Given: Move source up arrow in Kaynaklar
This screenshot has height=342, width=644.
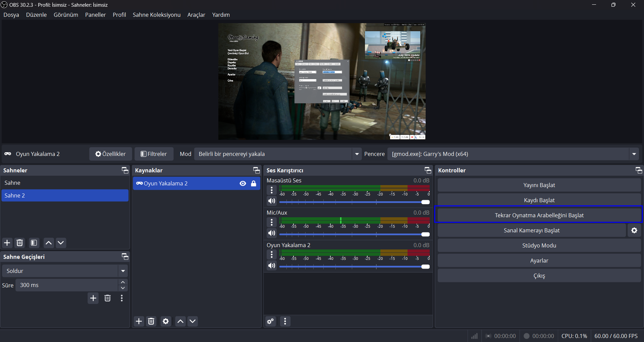Looking at the screenshot, I should [x=180, y=321].
